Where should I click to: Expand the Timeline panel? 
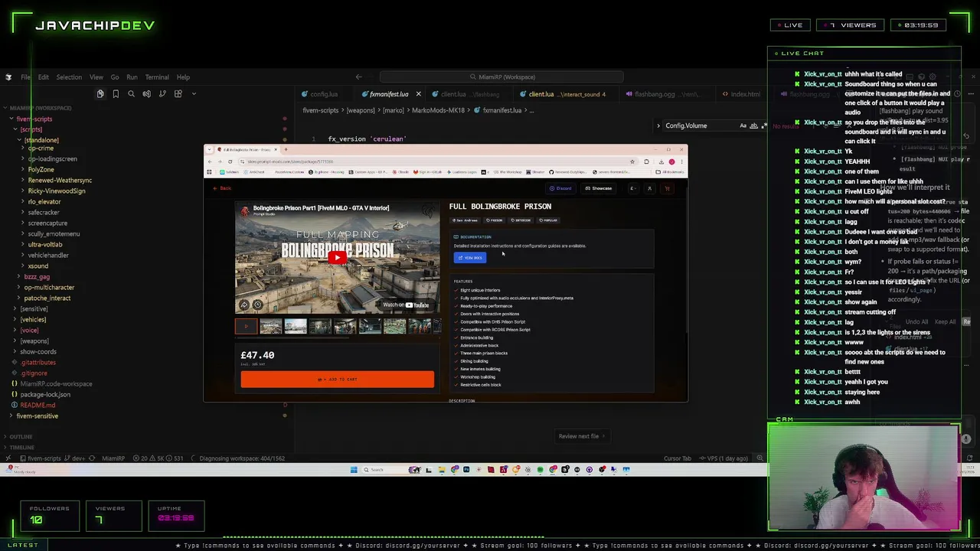click(21, 447)
